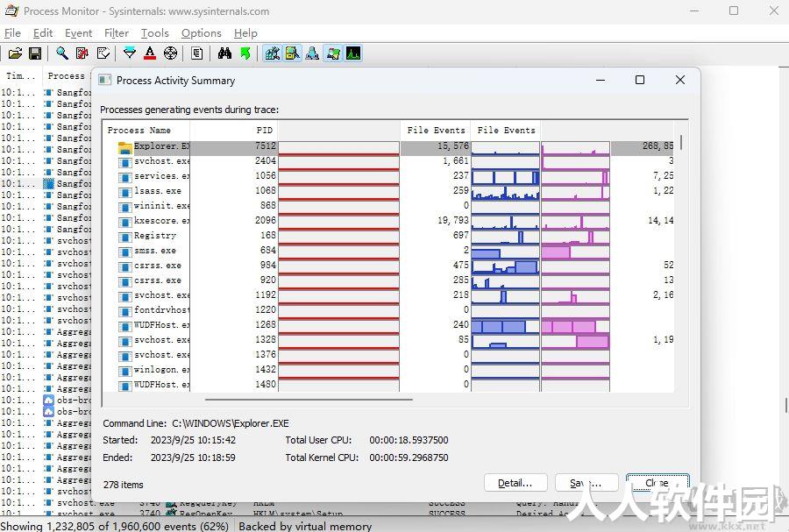Screen dimensions: 789x532
Task: Click the Process Monitor title bar app icon
Action: point(11,11)
